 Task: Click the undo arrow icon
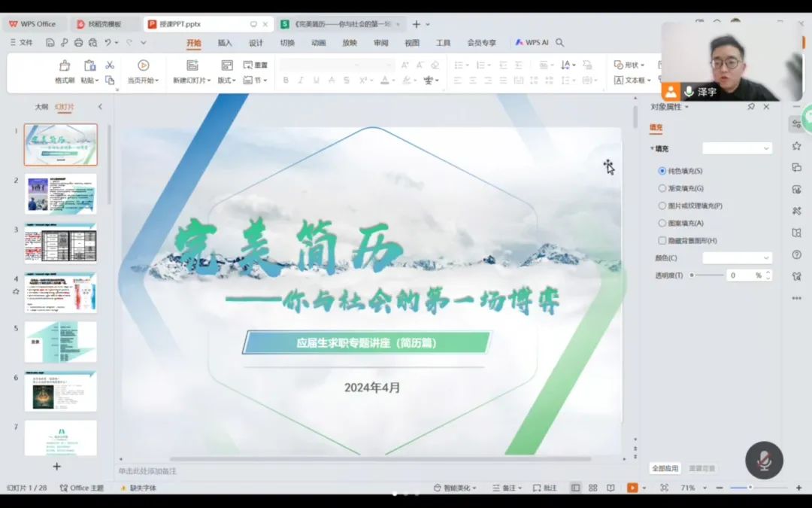(x=108, y=43)
